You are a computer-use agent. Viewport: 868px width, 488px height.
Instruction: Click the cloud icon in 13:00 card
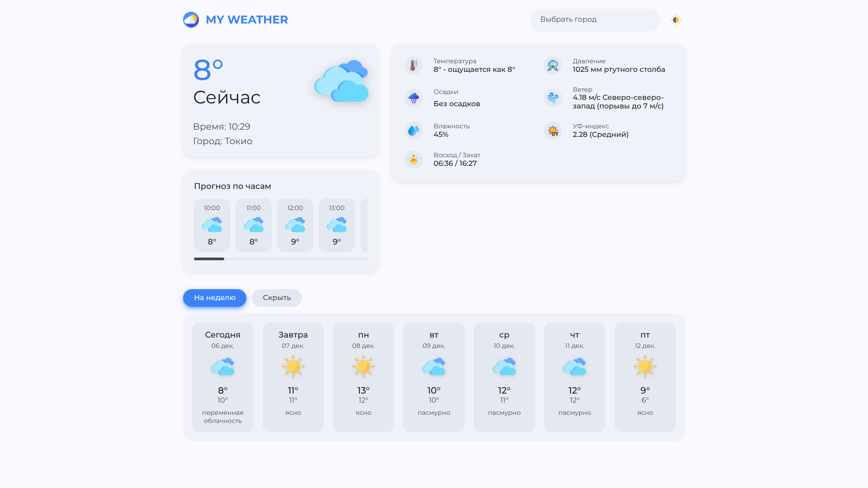(x=337, y=225)
